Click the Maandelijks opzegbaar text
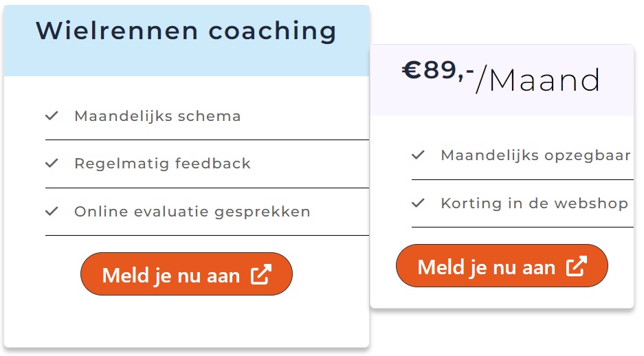 (x=535, y=155)
